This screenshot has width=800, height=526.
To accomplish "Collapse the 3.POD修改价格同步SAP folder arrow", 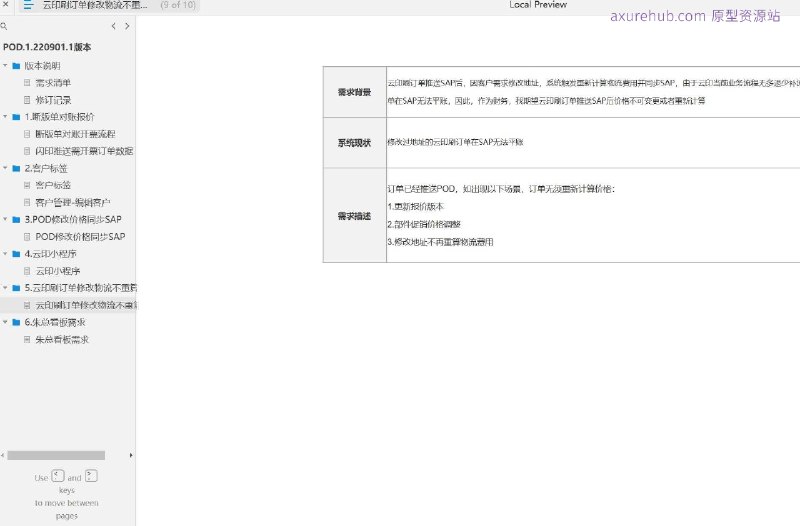I will 5,219.
